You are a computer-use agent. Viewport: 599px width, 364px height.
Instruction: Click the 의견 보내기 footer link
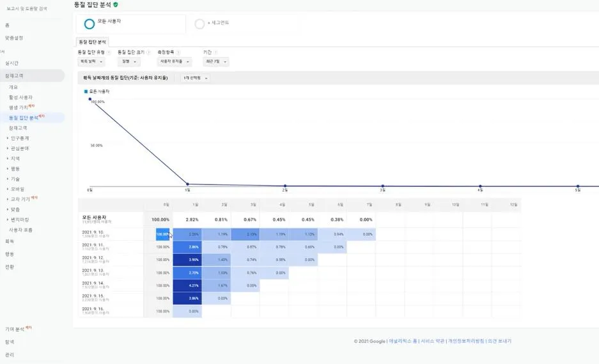point(500,341)
